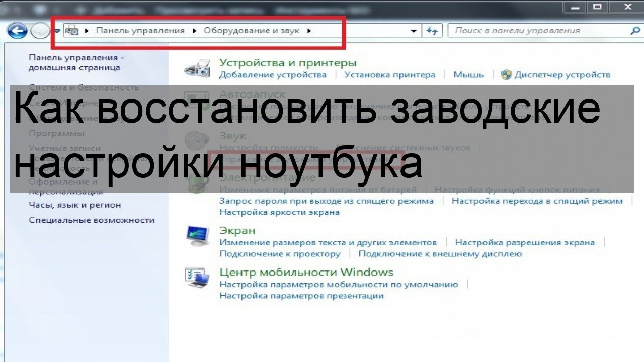
Task: Open the Devices and Printers icon
Action: pyautogui.click(x=198, y=68)
